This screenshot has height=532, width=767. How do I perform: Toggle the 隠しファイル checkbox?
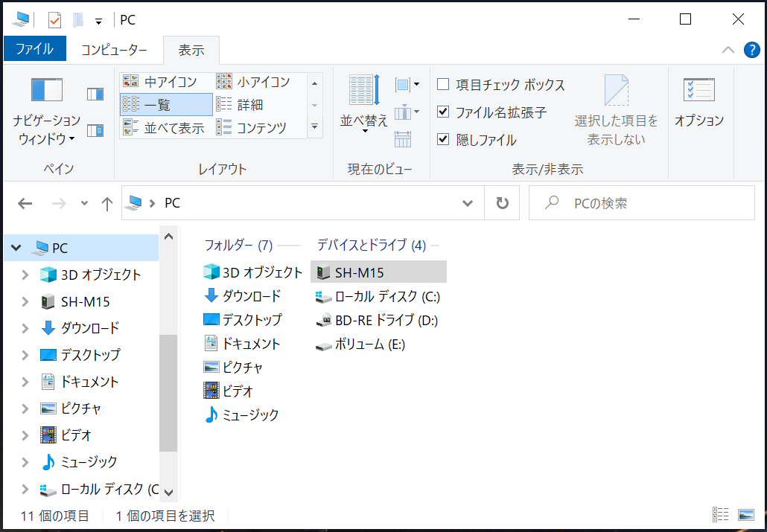point(443,140)
